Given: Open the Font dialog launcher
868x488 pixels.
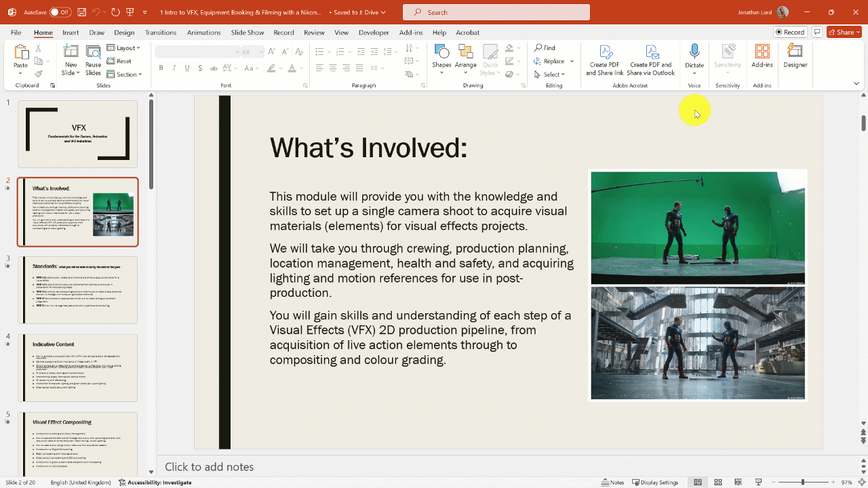Looking at the screenshot, I should (305, 85).
